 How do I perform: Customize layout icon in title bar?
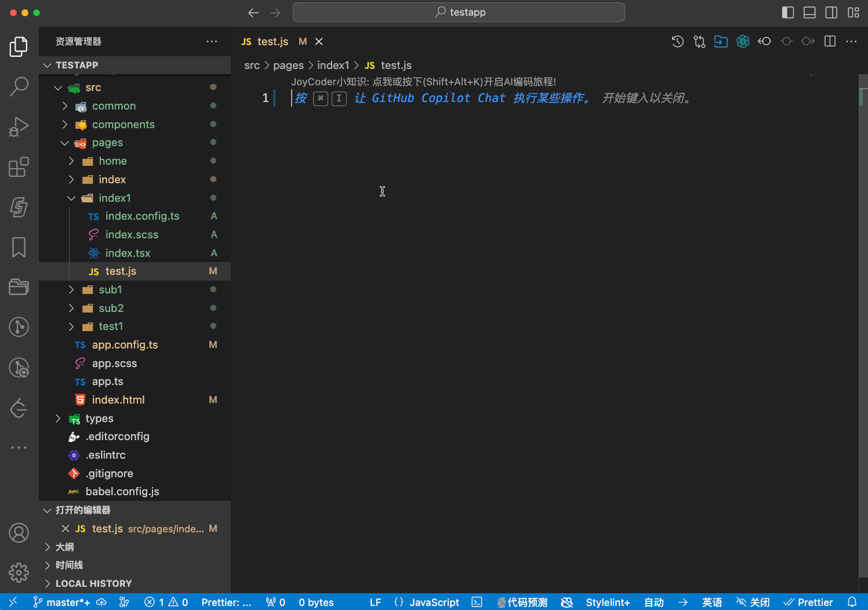(854, 12)
